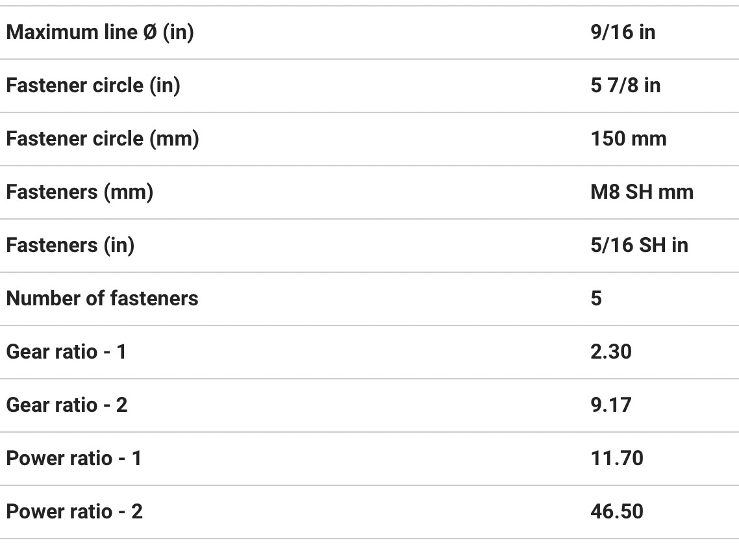Click the Fastener circle (in) label
The image size is (739, 560).
click(93, 86)
